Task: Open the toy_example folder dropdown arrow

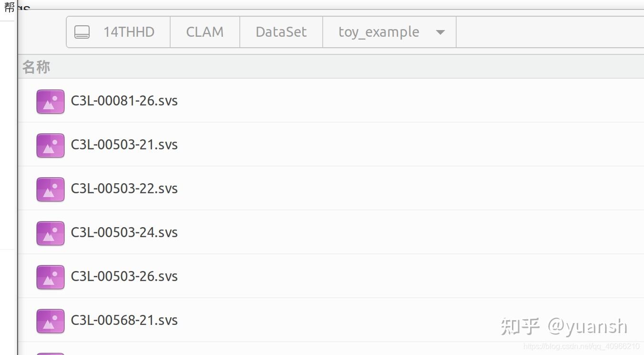Action: pyautogui.click(x=440, y=32)
